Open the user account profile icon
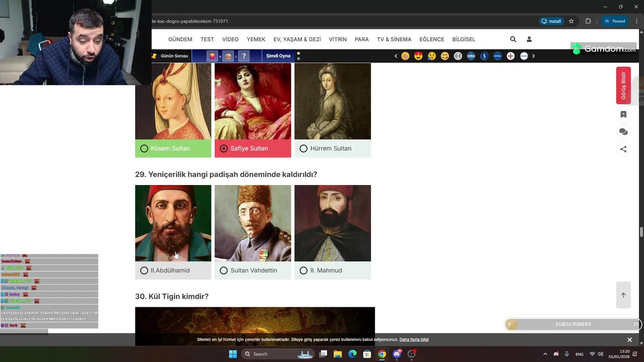The image size is (644, 362). (529, 39)
